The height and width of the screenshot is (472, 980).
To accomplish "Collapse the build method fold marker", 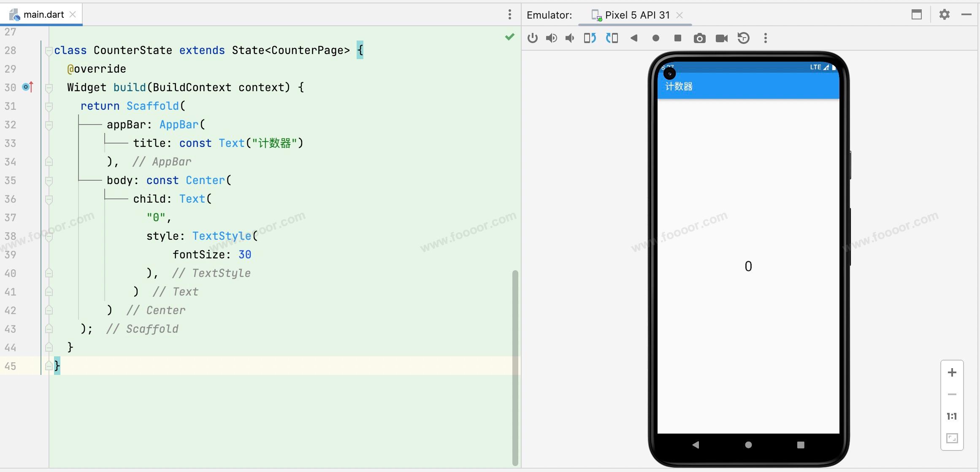I will (49, 88).
